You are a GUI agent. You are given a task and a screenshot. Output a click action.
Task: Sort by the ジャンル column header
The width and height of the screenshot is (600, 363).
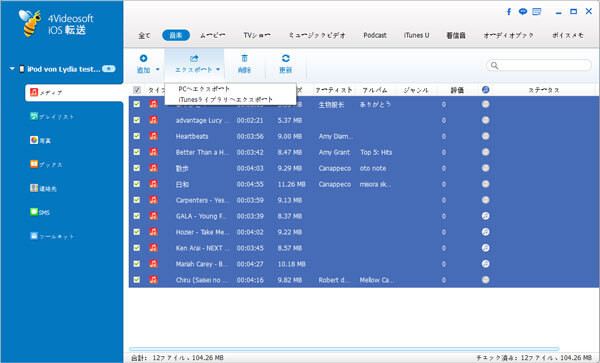[416, 90]
